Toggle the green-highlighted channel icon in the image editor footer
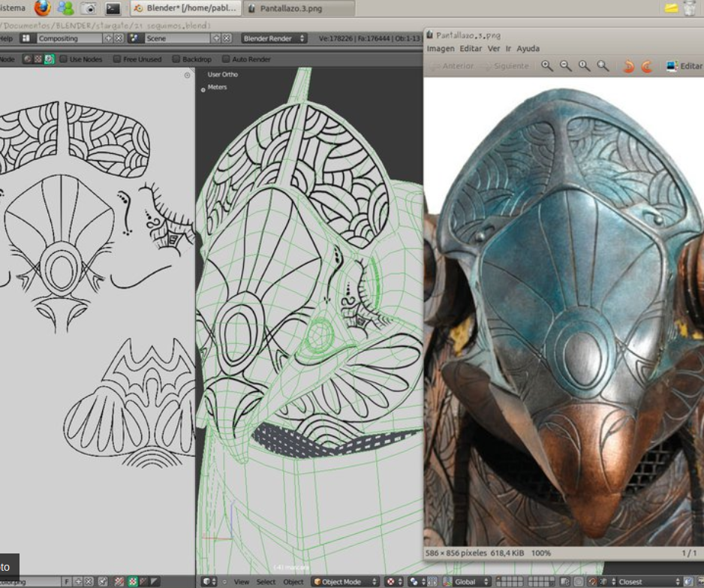 coord(132,582)
